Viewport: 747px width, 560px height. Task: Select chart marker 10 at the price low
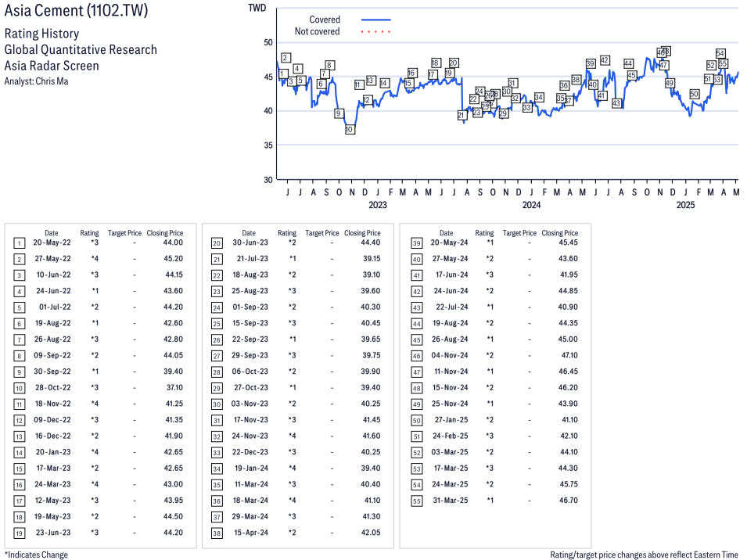(350, 129)
